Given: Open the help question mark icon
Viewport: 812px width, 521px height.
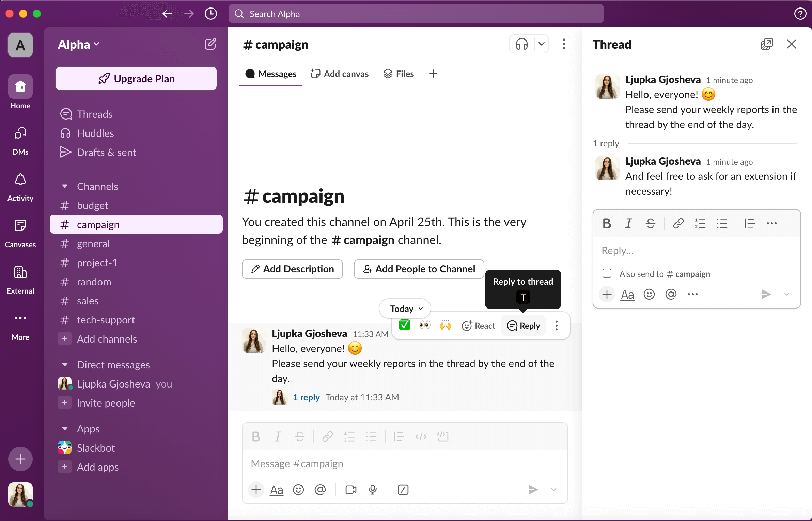Looking at the screenshot, I should (x=800, y=14).
